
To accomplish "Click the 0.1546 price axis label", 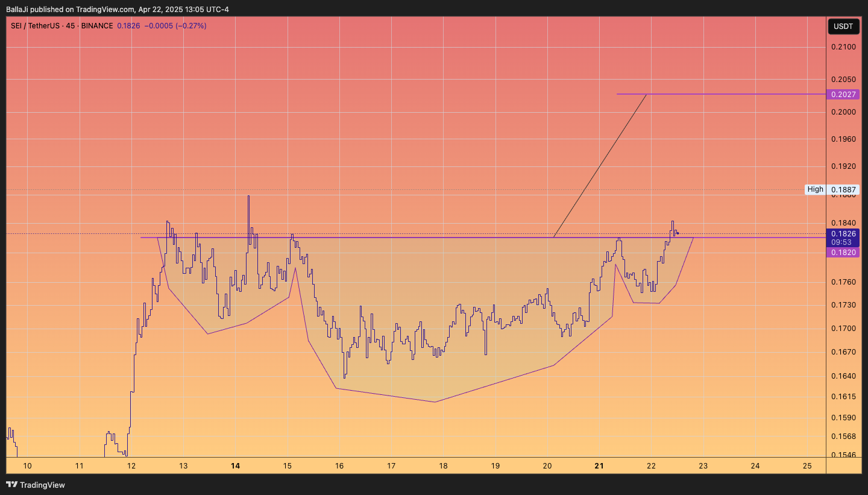I will (843, 455).
